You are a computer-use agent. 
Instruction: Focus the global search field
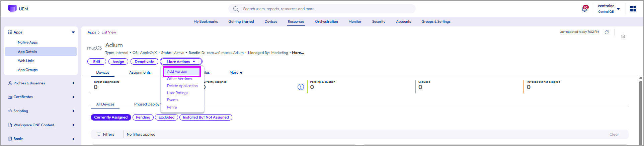pos(322,9)
